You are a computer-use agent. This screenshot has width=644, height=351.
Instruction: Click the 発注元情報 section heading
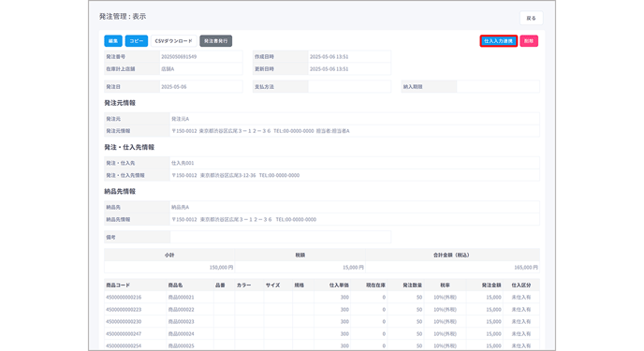120,103
